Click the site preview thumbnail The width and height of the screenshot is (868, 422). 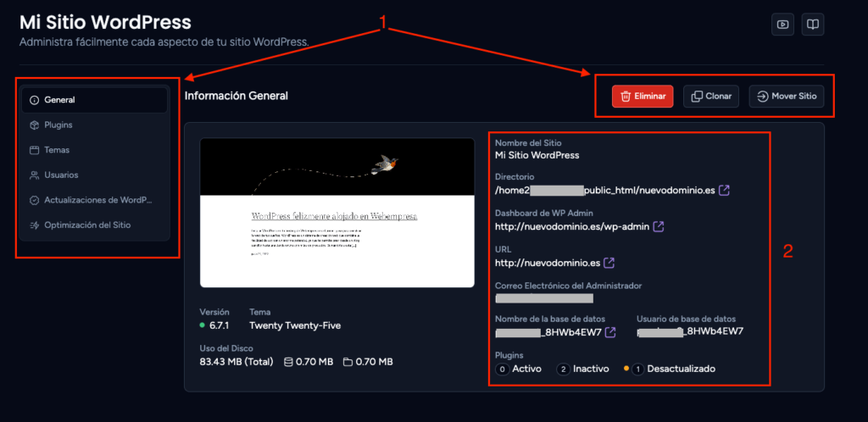[x=337, y=213]
